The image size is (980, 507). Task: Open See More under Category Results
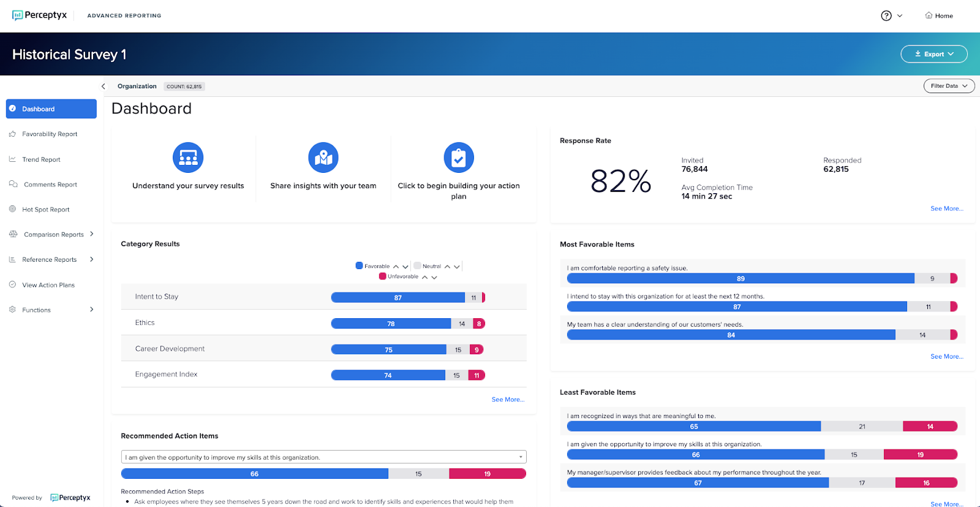pyautogui.click(x=508, y=399)
